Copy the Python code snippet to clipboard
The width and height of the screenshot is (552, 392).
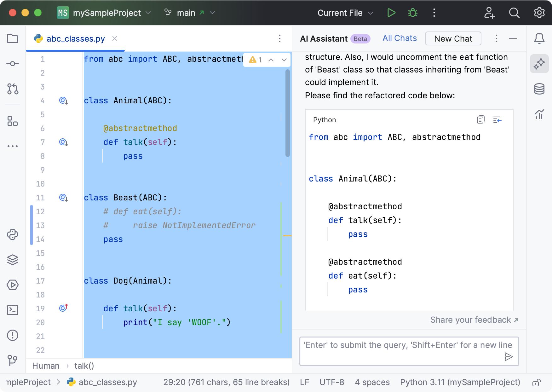(480, 120)
